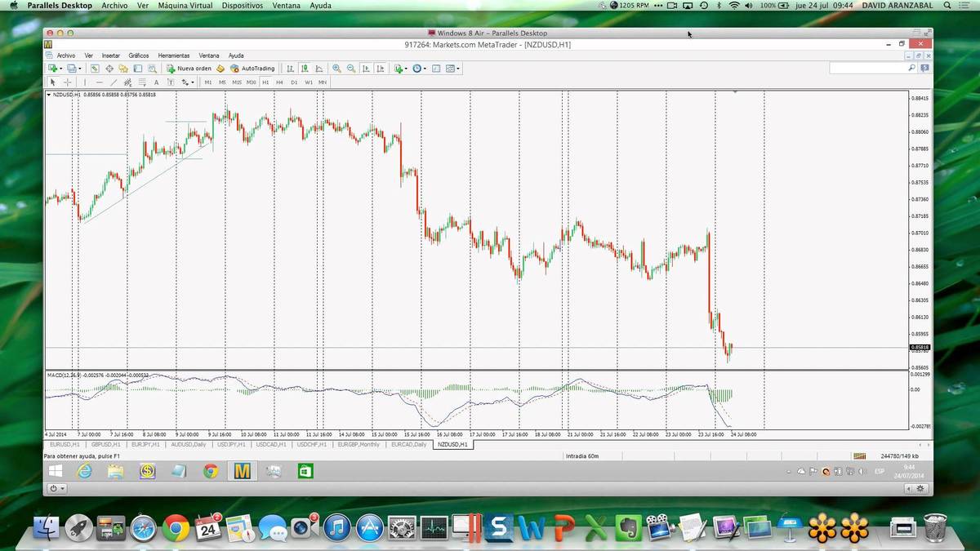
Task: Set the timeframe to D1
Action: coord(294,82)
